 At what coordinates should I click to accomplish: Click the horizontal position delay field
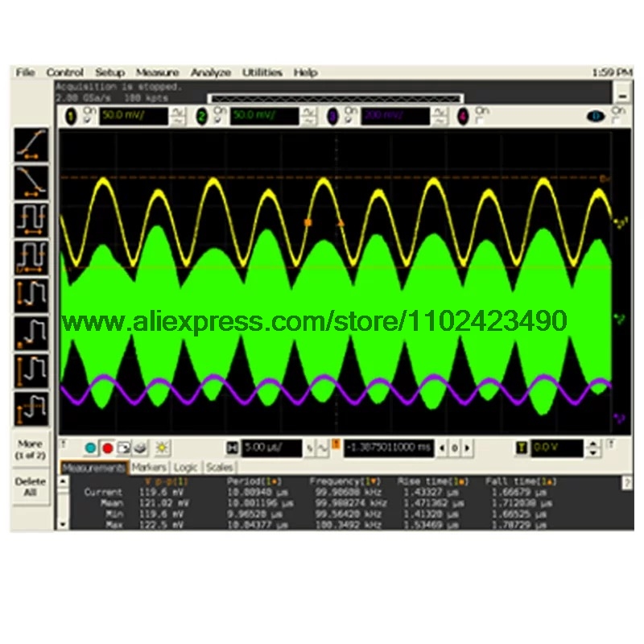389,448
